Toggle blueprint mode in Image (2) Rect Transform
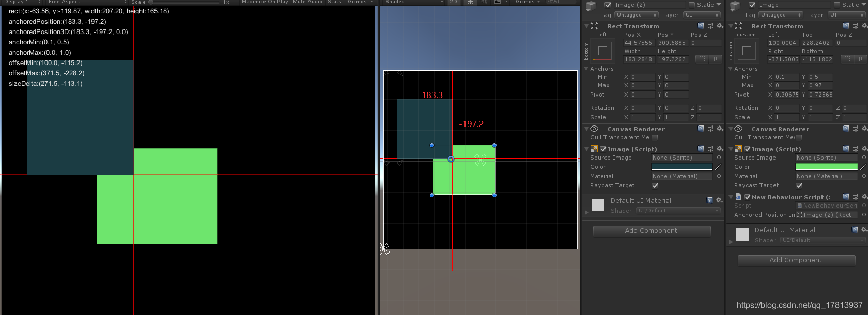This screenshot has width=868, height=315. pos(702,59)
